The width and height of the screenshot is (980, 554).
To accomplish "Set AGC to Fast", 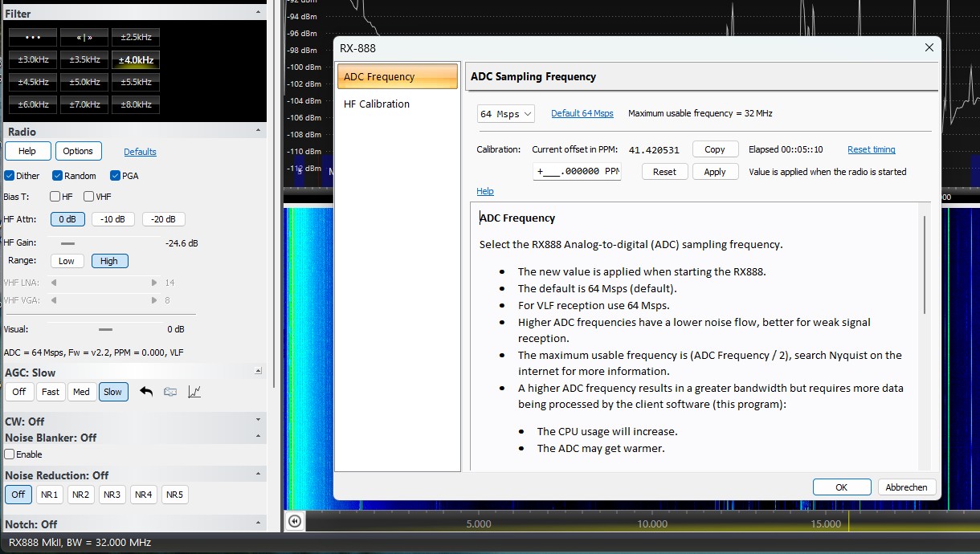I will [x=51, y=392].
